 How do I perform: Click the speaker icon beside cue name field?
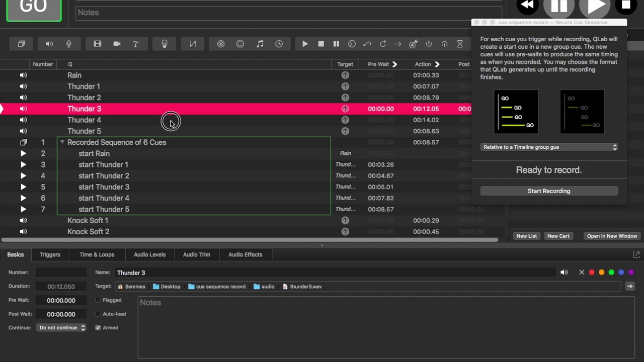click(564, 273)
